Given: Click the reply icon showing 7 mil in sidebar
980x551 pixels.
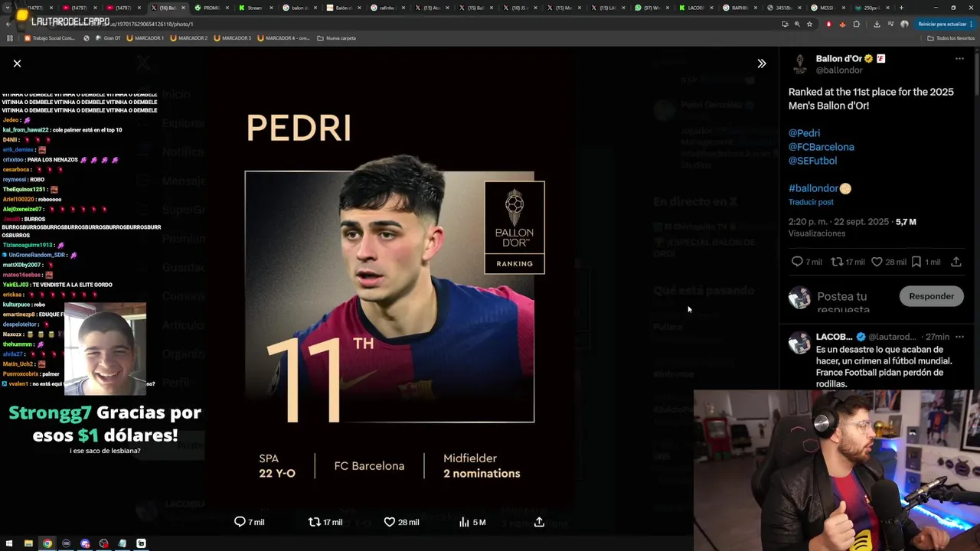Looking at the screenshot, I should (797, 262).
